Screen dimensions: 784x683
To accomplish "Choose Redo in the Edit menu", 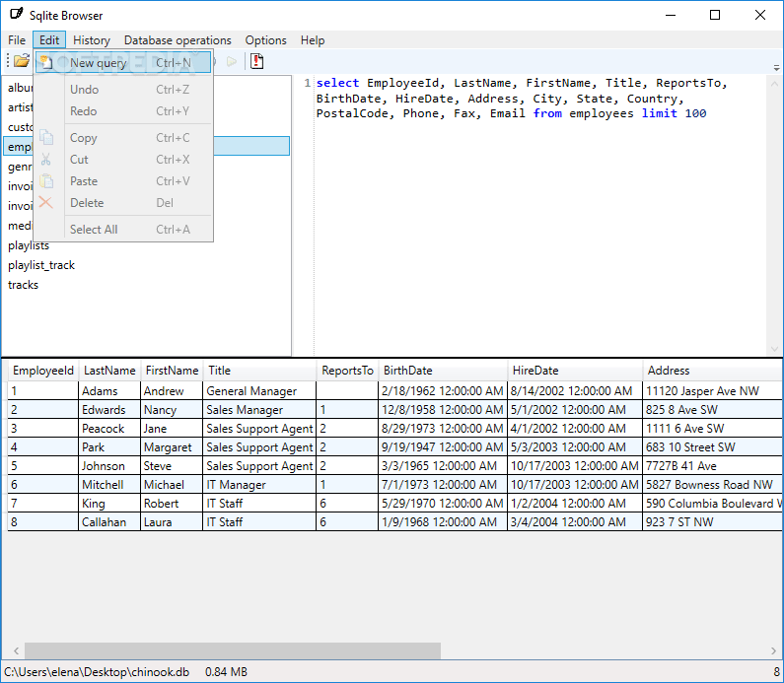I will [123, 111].
